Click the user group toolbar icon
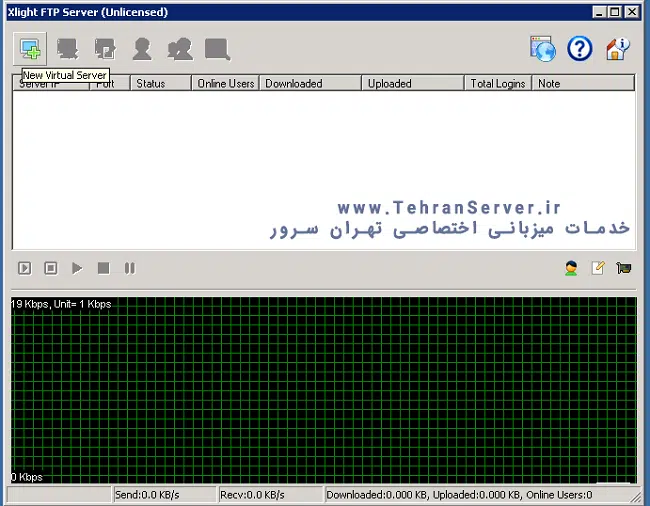The image size is (650, 506). 180,48
